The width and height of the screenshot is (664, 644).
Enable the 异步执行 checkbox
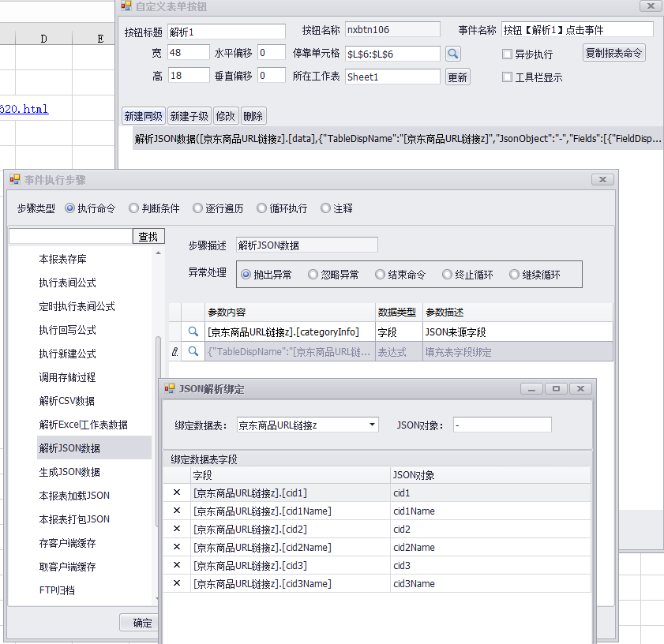508,54
